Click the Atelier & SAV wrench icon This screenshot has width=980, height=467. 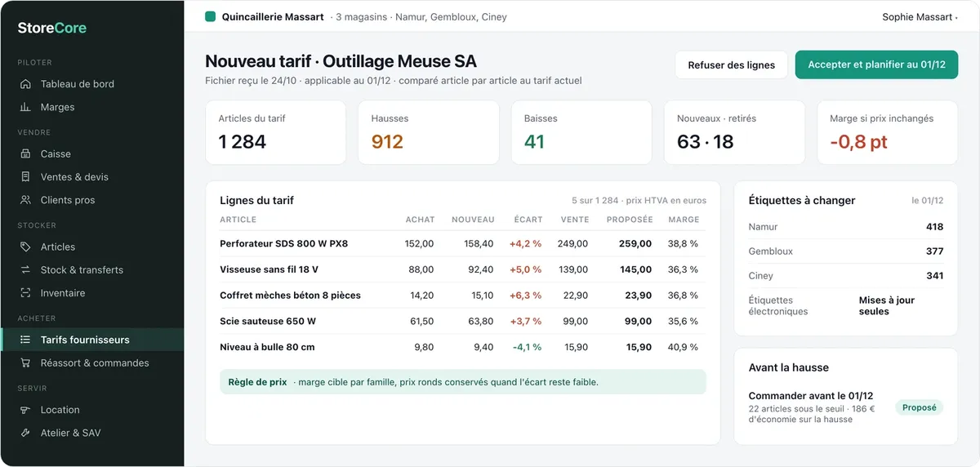(24, 433)
